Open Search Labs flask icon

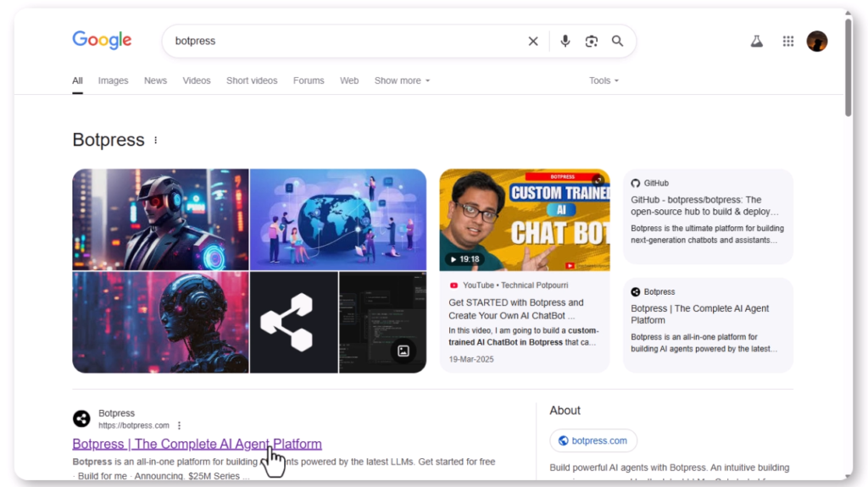[757, 41]
